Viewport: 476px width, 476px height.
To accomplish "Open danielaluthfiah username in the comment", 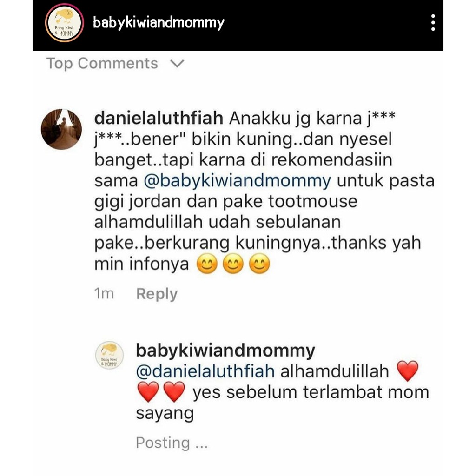I will (x=159, y=118).
